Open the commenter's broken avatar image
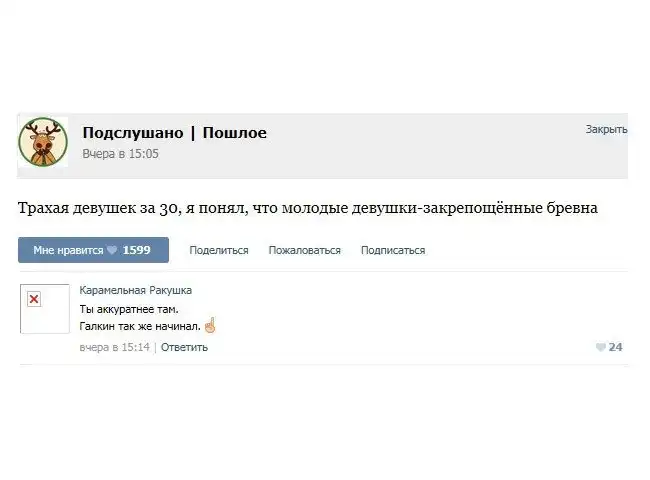650x480 pixels. pos(45,309)
